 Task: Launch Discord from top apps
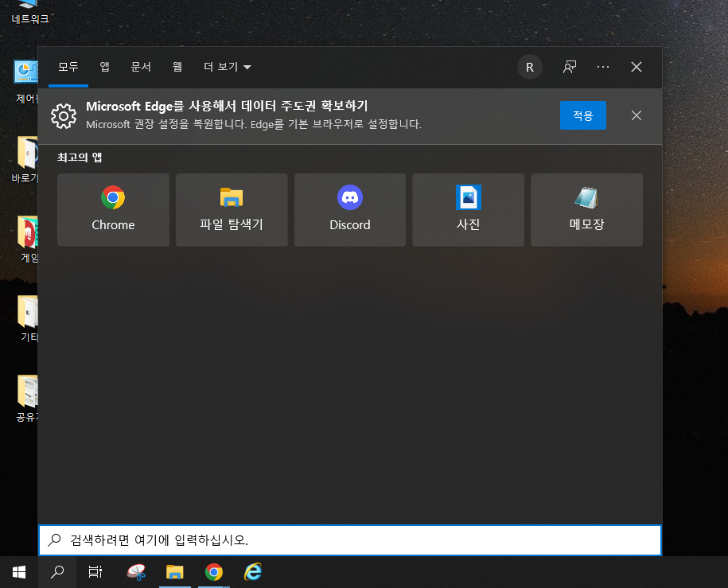tap(349, 210)
